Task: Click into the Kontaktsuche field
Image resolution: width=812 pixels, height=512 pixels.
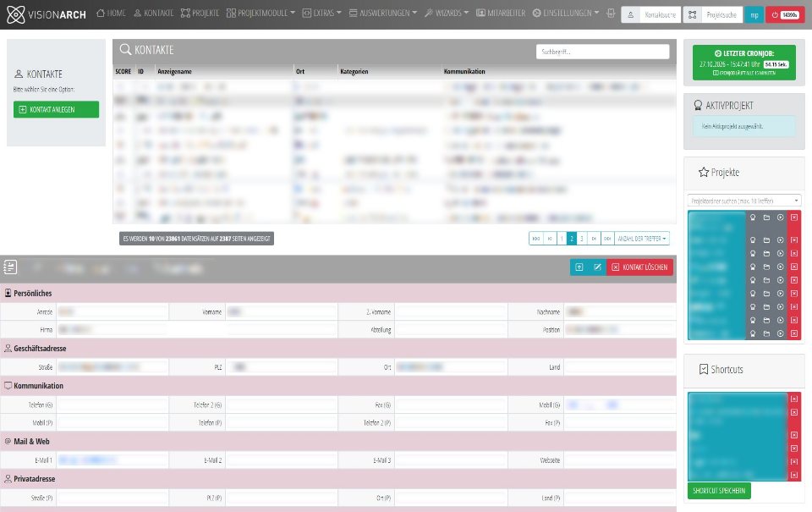Action: [x=660, y=15]
